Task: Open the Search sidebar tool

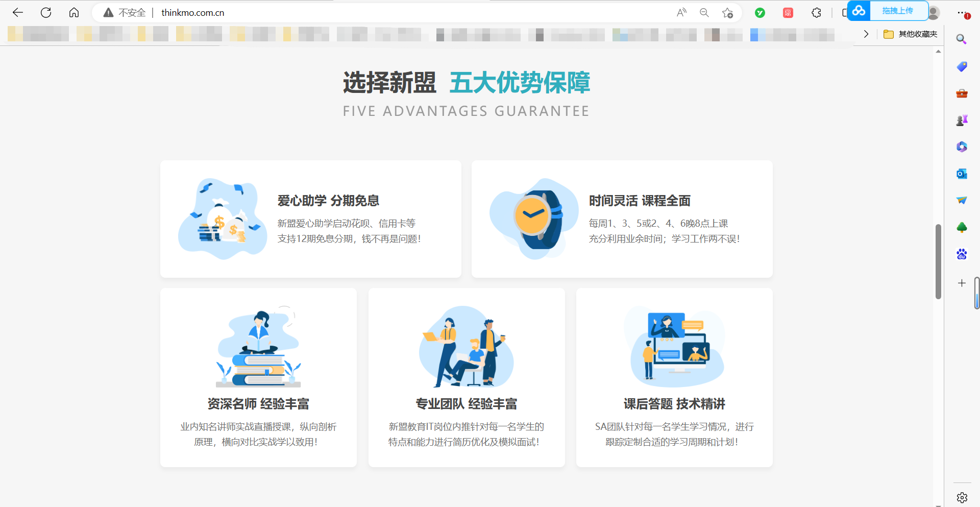Action: (x=962, y=39)
